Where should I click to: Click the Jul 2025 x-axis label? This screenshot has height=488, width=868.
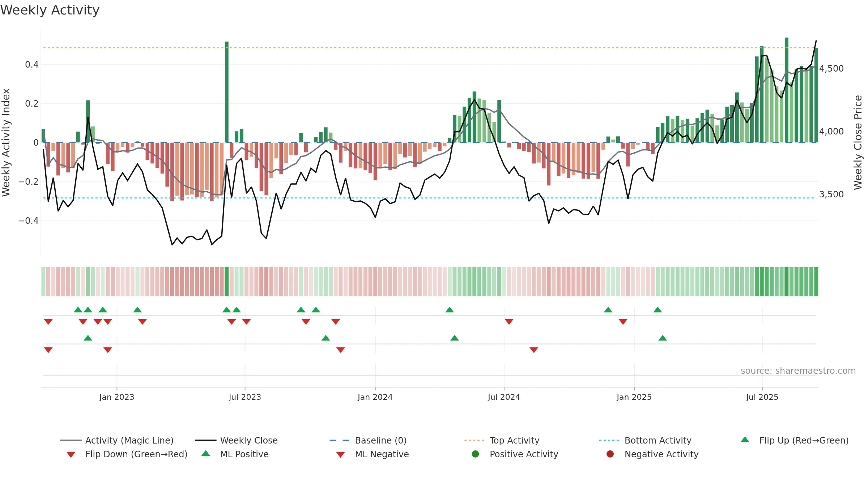point(762,397)
